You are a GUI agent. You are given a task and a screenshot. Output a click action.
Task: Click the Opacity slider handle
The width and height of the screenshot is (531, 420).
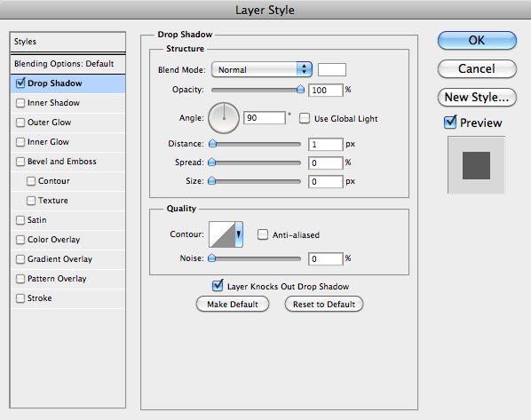[300, 89]
